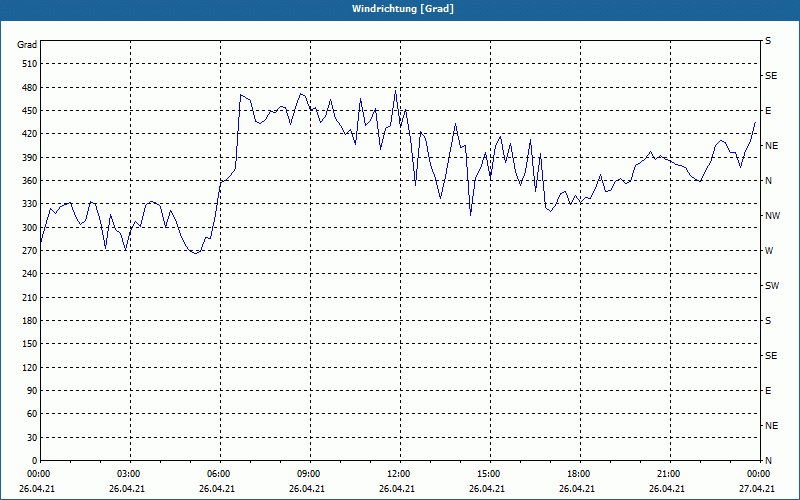Click the "21:00" time label
800x500 pixels.
coord(668,474)
